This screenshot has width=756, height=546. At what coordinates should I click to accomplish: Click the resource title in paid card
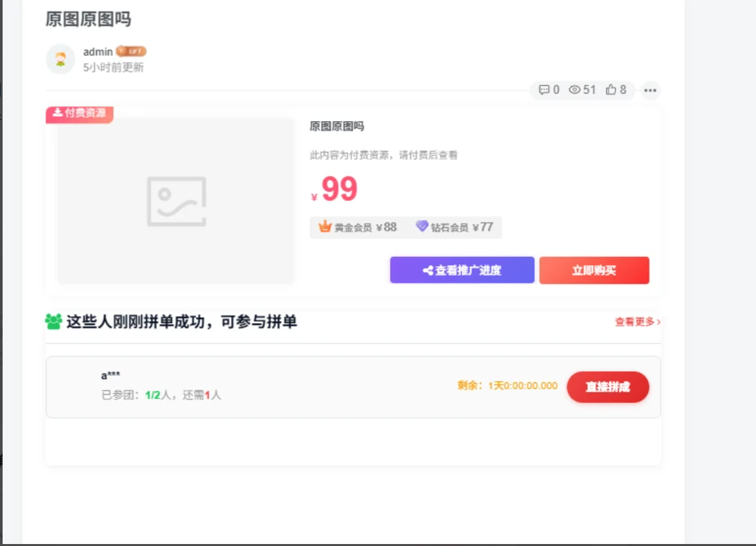click(x=337, y=126)
